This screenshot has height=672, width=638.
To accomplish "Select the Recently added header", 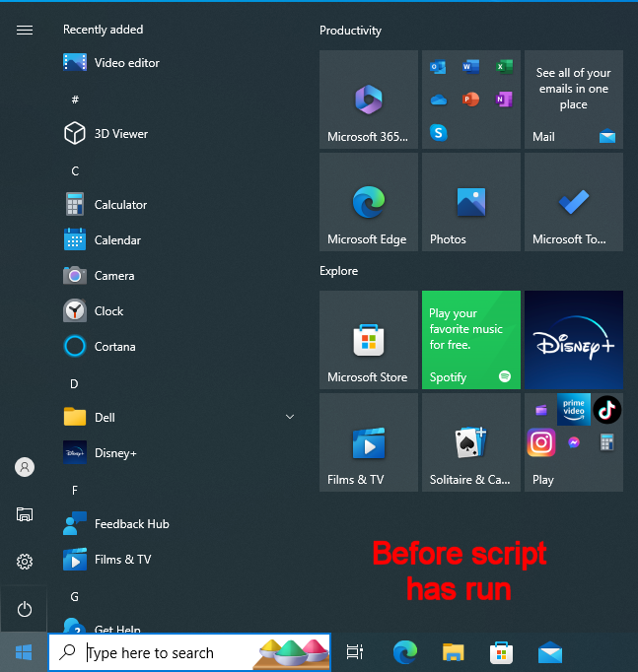I will (x=103, y=30).
